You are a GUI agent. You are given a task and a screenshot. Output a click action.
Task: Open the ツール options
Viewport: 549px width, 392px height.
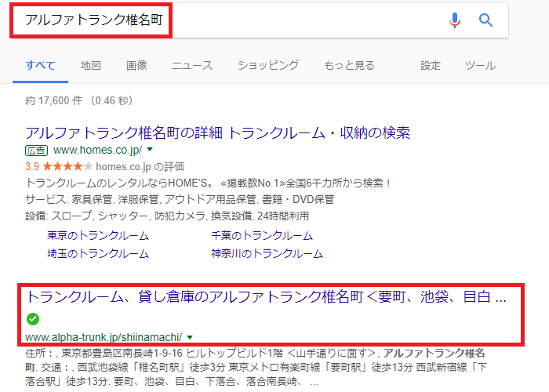480,65
